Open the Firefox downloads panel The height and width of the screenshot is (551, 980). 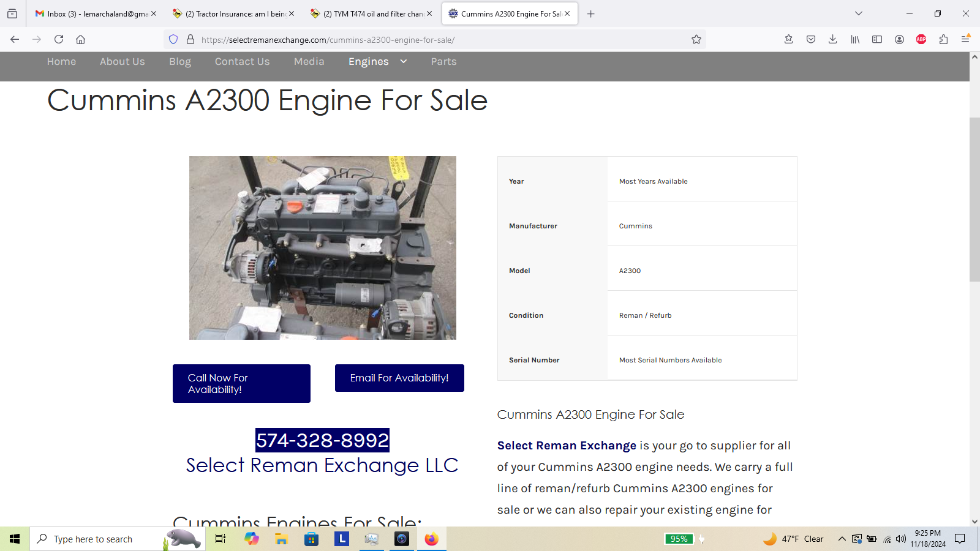pos(832,39)
